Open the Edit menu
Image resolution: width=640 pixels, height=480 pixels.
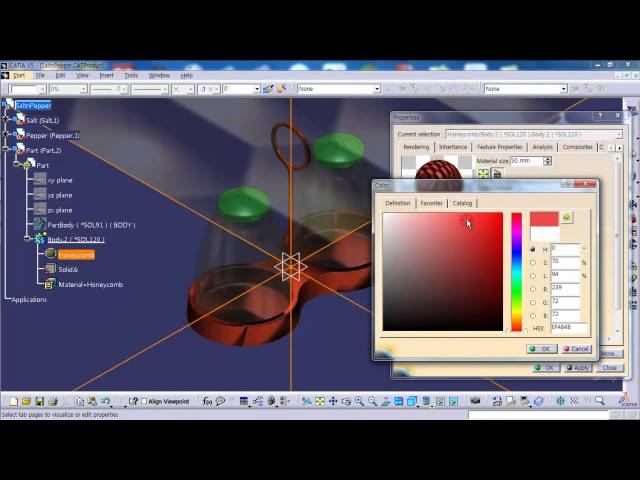pos(60,76)
